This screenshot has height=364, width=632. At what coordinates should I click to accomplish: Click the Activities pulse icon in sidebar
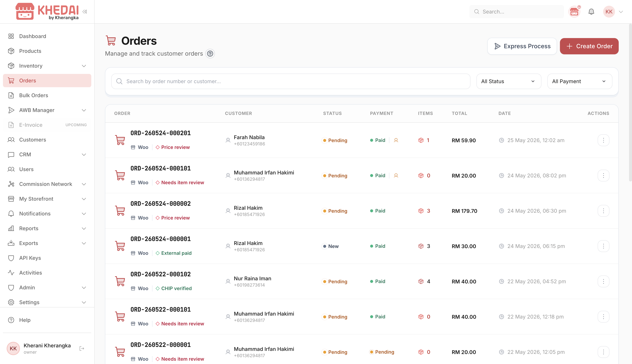pos(11,273)
